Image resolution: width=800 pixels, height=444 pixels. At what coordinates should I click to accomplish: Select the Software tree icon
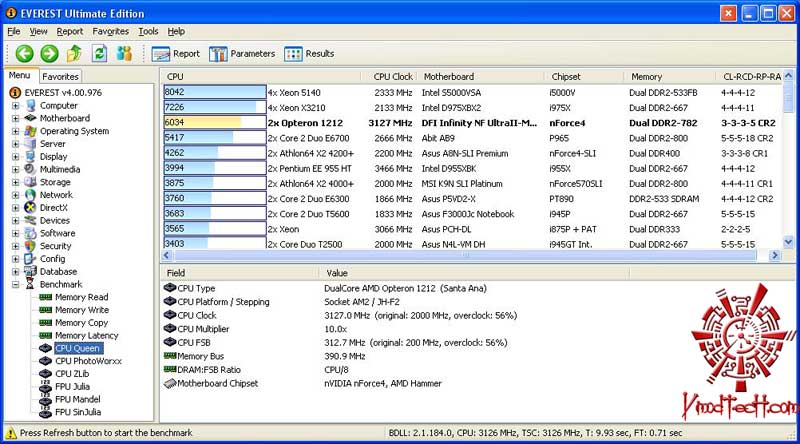click(x=31, y=233)
